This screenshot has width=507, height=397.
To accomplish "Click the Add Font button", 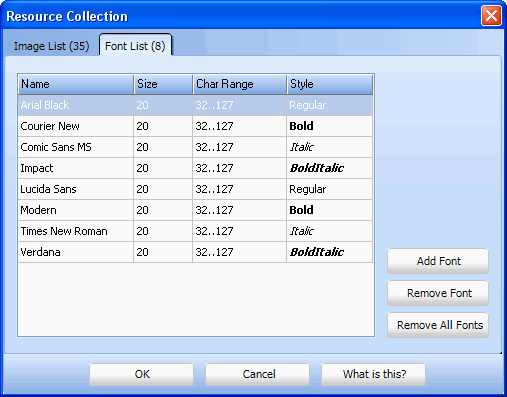I will [438, 261].
